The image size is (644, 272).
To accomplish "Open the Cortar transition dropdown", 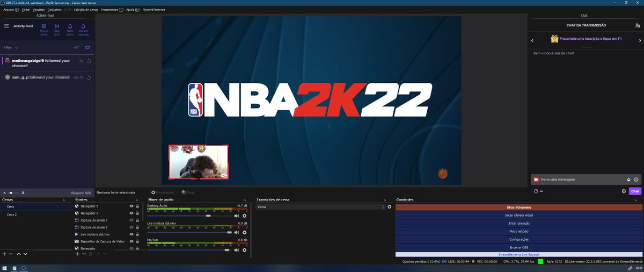I will 321,207.
